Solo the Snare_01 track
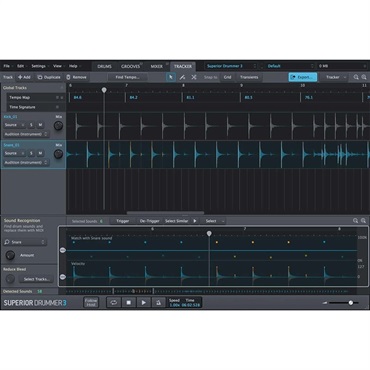The width and height of the screenshot is (370, 370). pyautogui.click(x=31, y=153)
